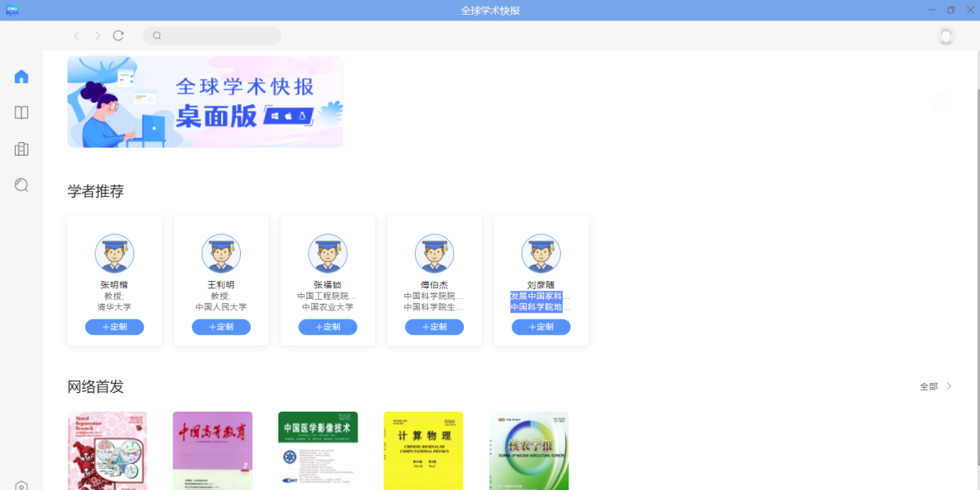
Task: Click the back navigation arrow
Action: tap(76, 35)
